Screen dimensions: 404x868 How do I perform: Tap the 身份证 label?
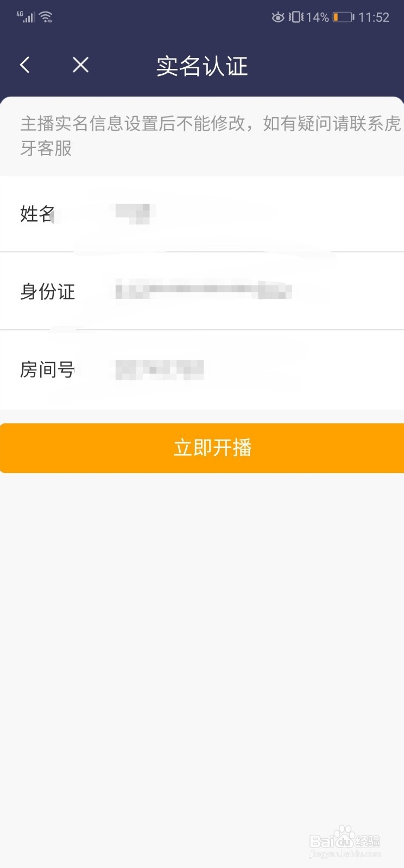click(x=48, y=291)
